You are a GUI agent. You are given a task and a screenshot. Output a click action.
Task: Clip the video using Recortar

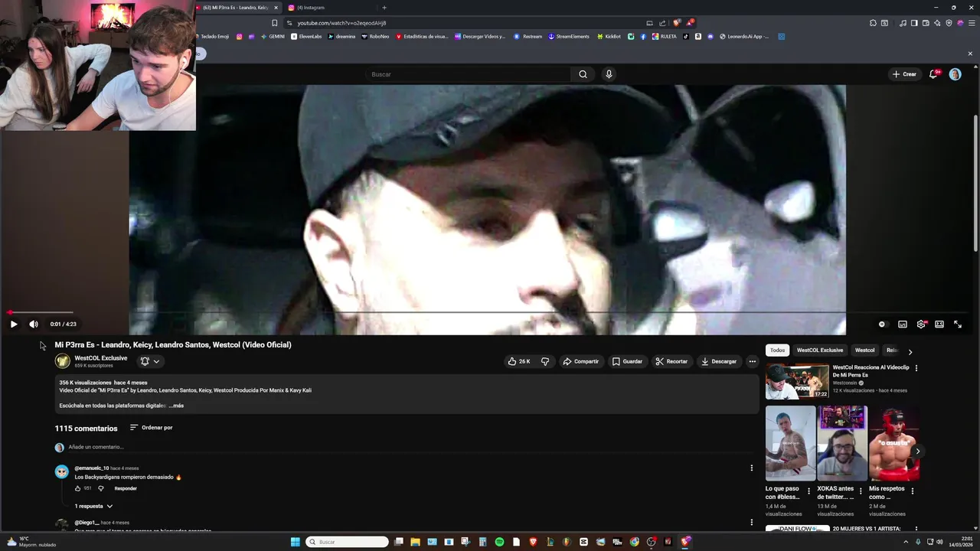[672, 361]
